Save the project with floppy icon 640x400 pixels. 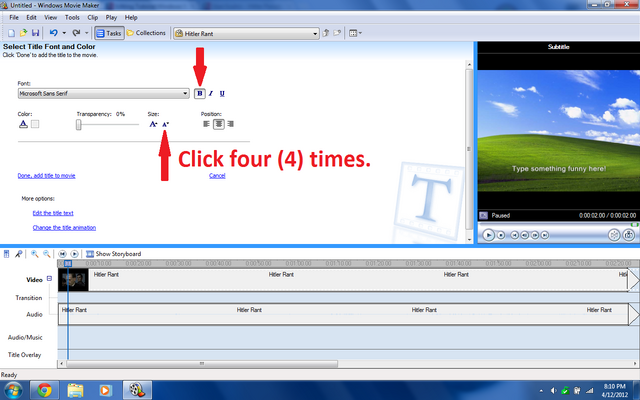(x=35, y=33)
